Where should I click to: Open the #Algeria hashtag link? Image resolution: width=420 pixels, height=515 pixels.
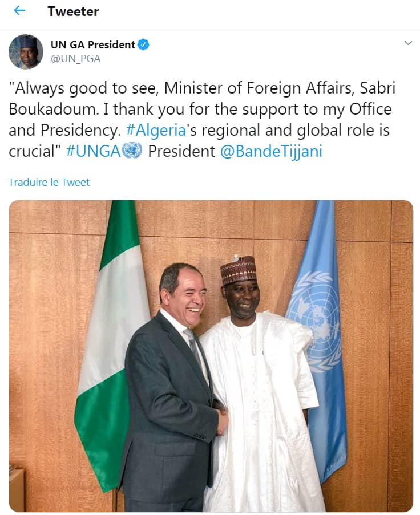[155, 130]
